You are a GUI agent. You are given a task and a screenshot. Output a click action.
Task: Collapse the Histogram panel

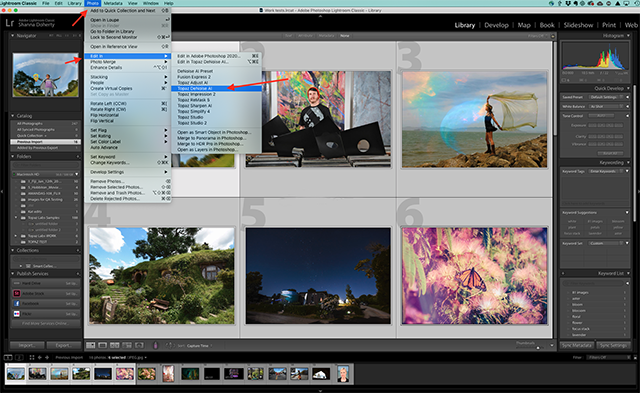628,36
